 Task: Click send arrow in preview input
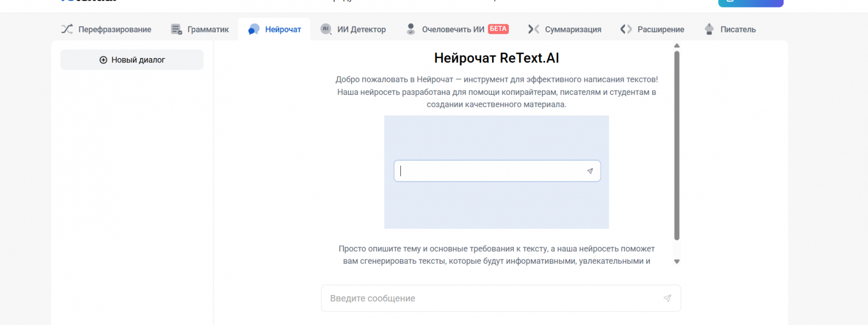(590, 171)
